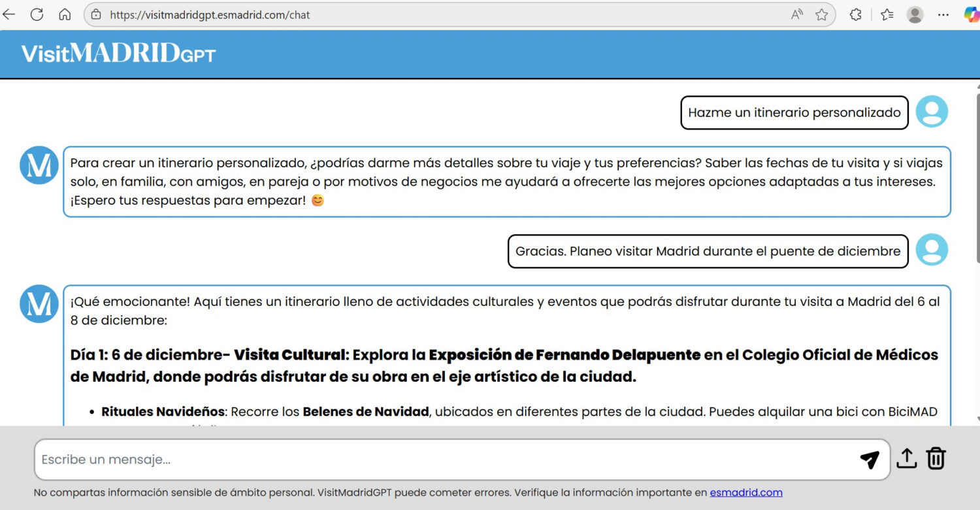View site information lock icon
Image resolution: width=980 pixels, height=510 pixels.
click(x=96, y=14)
